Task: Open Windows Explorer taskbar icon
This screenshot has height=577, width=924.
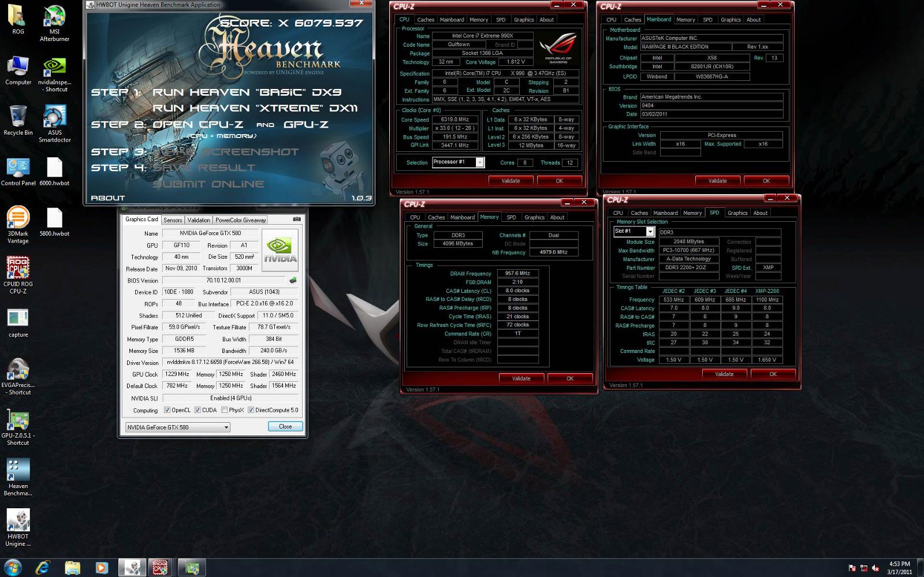Action: point(72,568)
